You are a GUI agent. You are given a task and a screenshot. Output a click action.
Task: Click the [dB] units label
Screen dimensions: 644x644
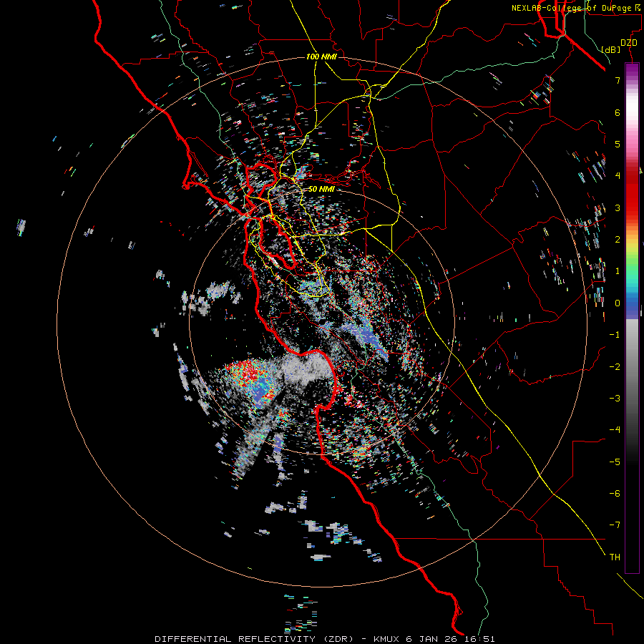pyautogui.click(x=611, y=49)
